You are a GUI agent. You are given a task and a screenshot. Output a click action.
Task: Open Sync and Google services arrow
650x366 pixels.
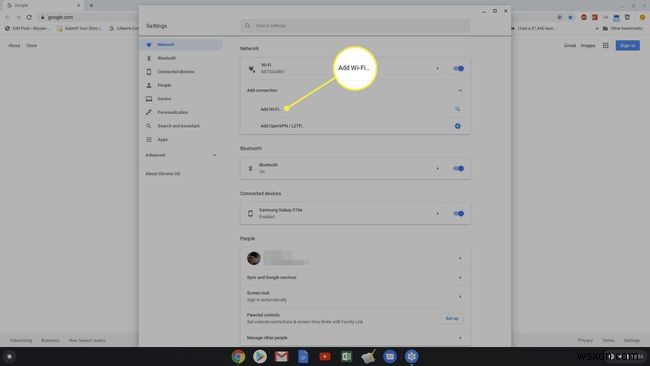pos(460,278)
